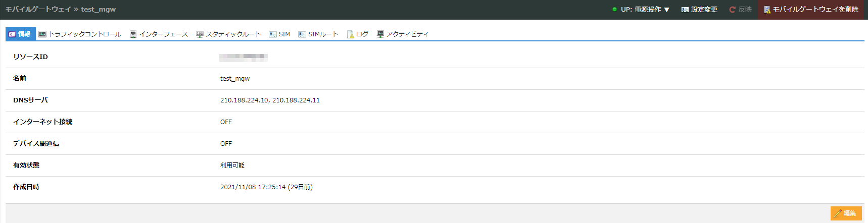Open the アクティビティ tab
868x223 pixels.
(x=402, y=34)
